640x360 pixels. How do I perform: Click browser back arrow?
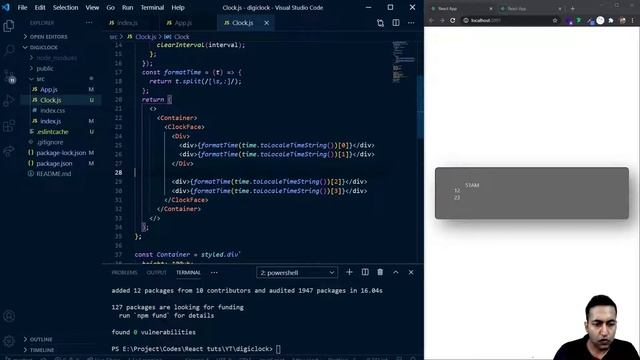(x=431, y=20)
